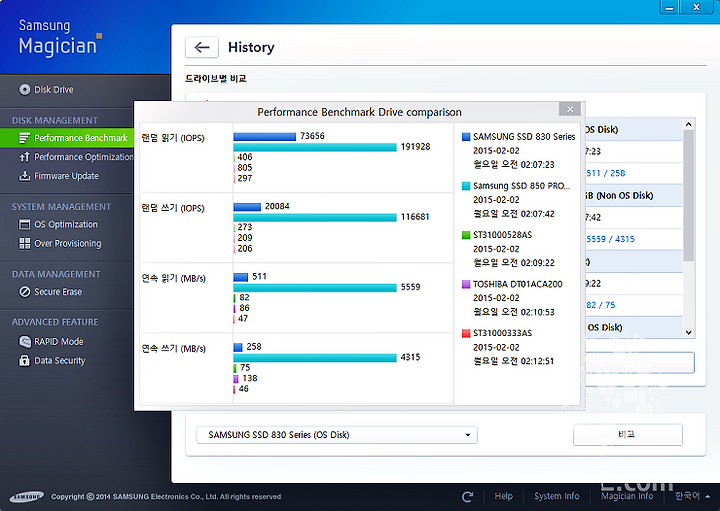Image resolution: width=720 pixels, height=511 pixels.
Task: Click the Firmware Update download icon
Action: 24,176
